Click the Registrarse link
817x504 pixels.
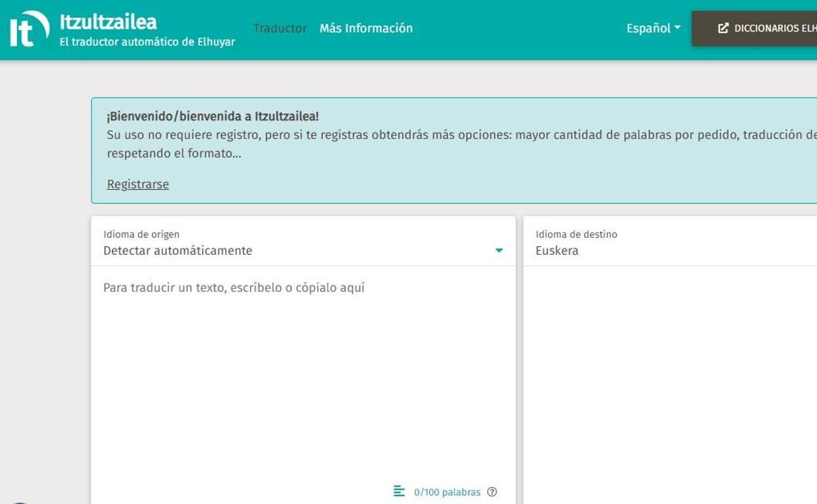[x=137, y=184]
